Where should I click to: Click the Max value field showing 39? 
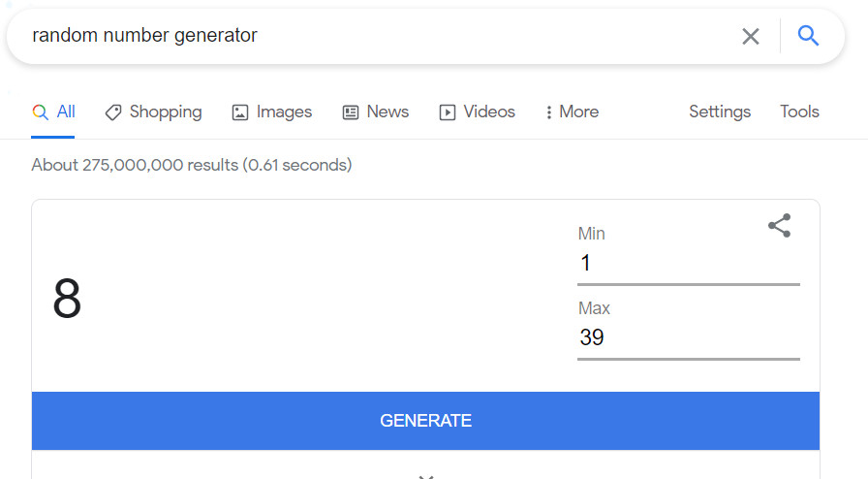click(x=689, y=338)
